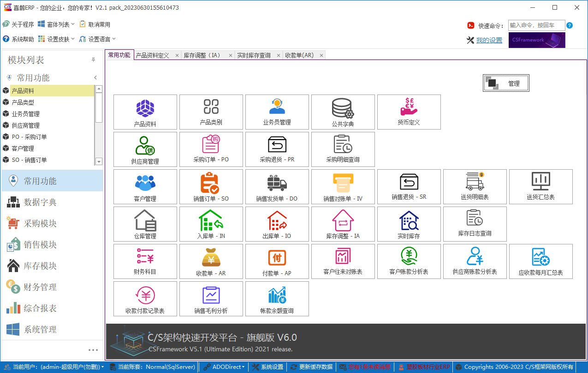This screenshot has width=588, height=373.
Task: Open the 货币定义 icon
Action: click(409, 112)
